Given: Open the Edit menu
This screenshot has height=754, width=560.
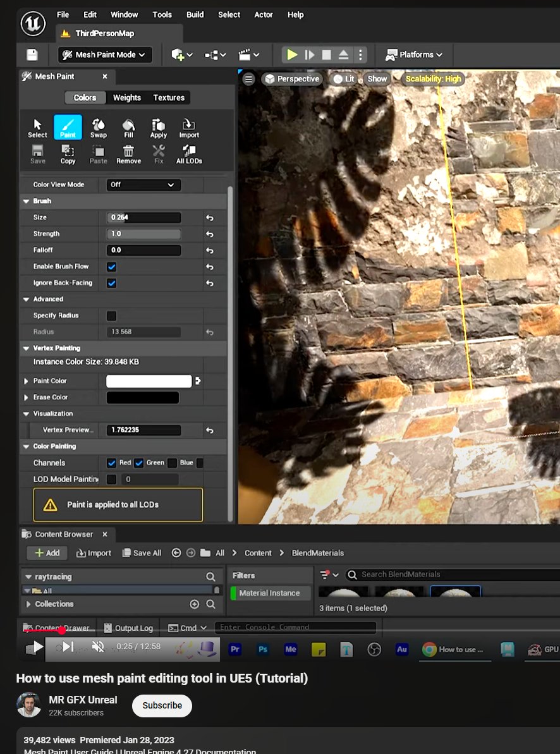Looking at the screenshot, I should [x=90, y=15].
